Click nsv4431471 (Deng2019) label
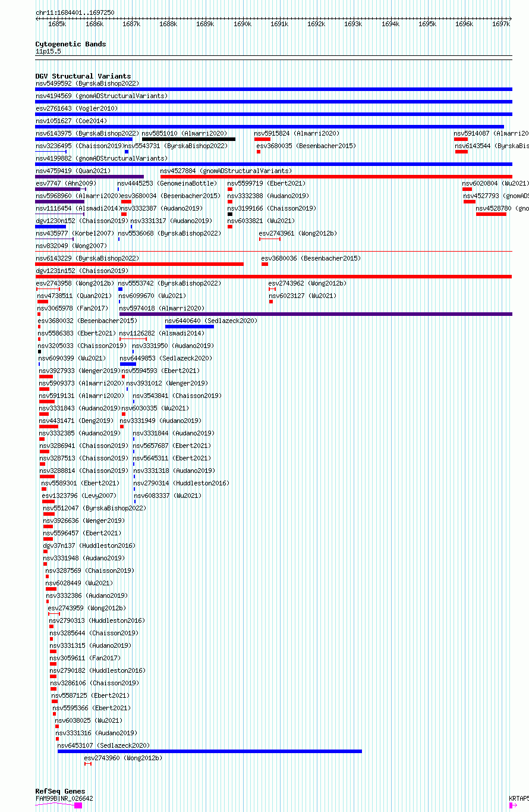Viewport: 529px width, 812px height. click(x=75, y=421)
